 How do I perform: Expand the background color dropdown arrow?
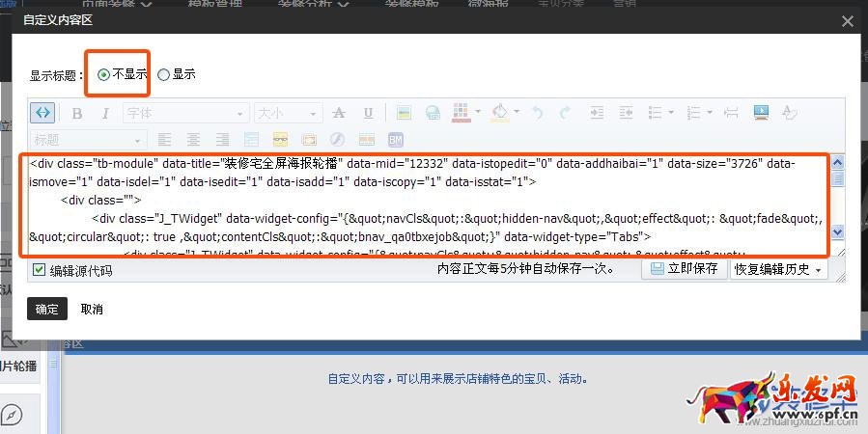click(517, 112)
